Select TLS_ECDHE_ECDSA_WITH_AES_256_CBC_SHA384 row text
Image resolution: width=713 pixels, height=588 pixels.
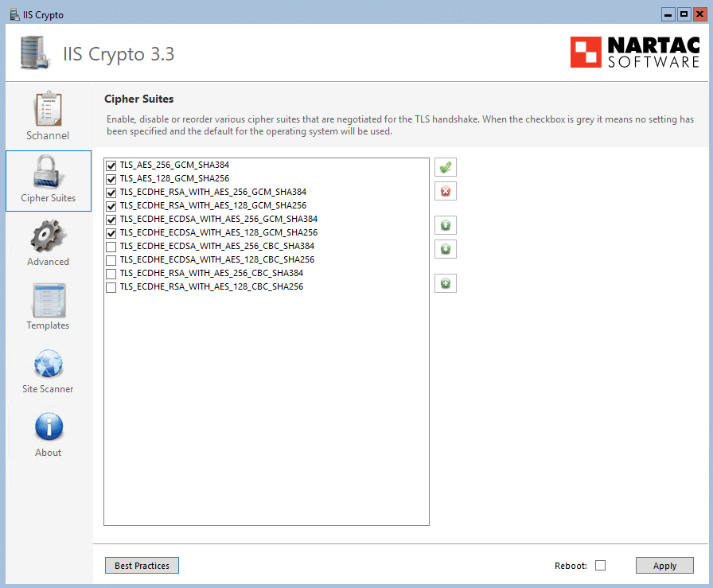pos(217,246)
